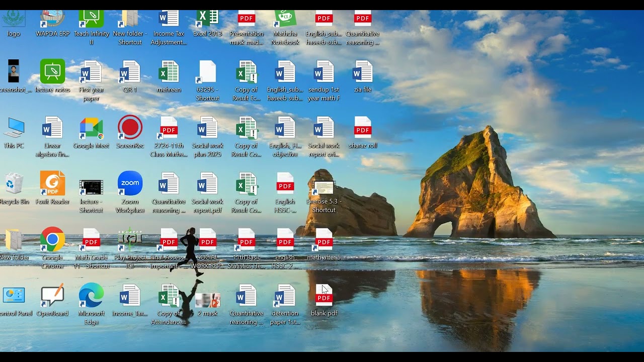
Task: Select the Income_Tax... Word document
Action: (130, 300)
